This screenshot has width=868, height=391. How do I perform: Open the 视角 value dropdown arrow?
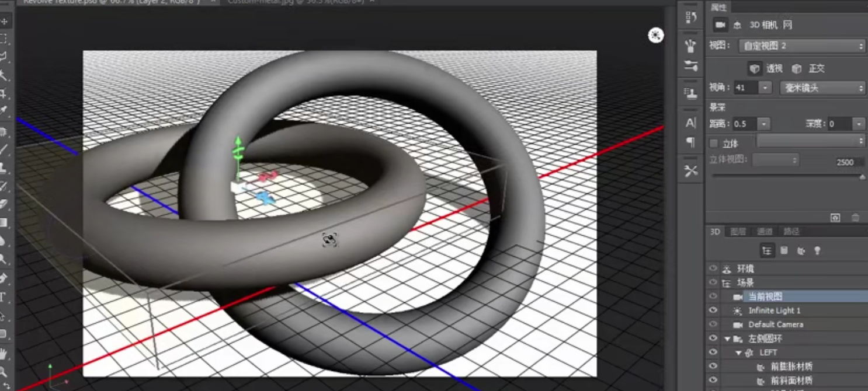click(765, 88)
